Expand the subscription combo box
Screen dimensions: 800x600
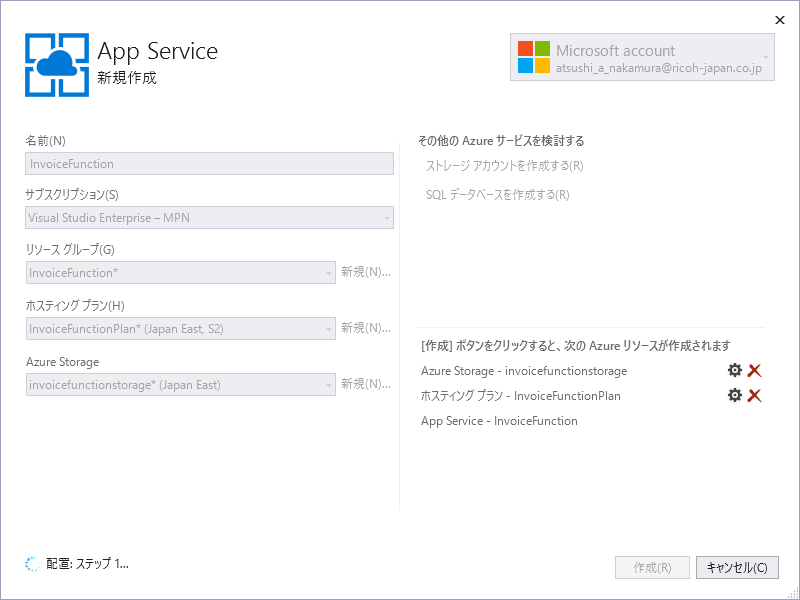387,218
